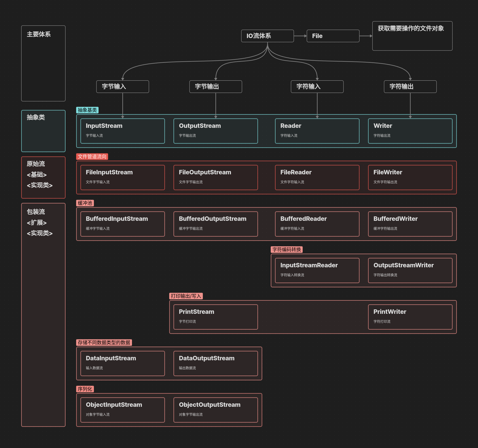
Task: Select the IO流体系 root node
Action: click(267, 36)
